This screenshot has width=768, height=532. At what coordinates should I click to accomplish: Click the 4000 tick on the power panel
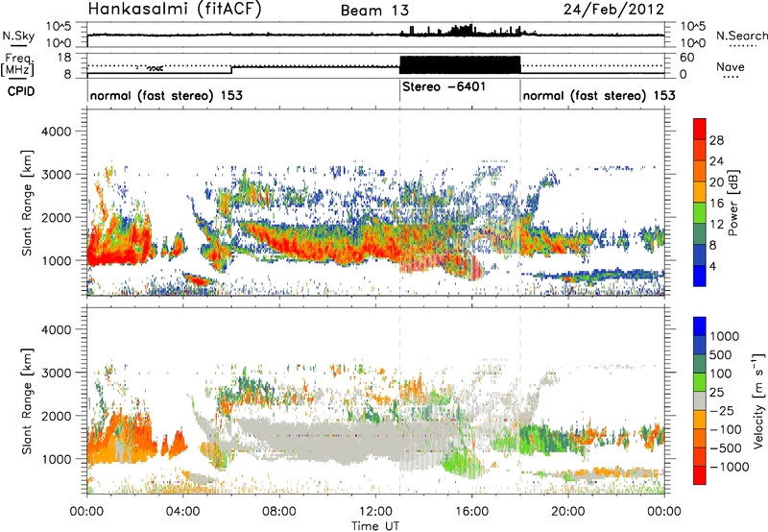(56, 132)
